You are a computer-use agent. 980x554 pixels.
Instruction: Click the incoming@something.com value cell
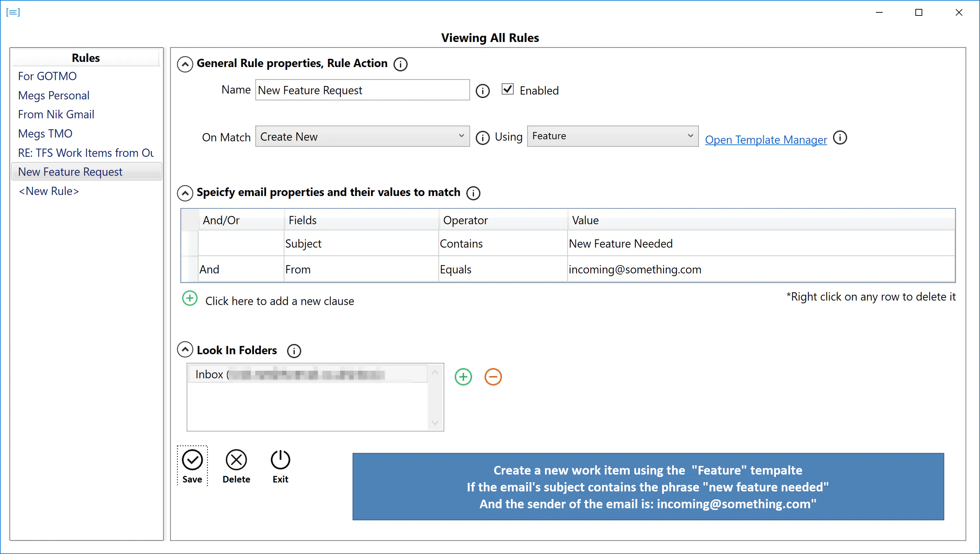click(761, 269)
